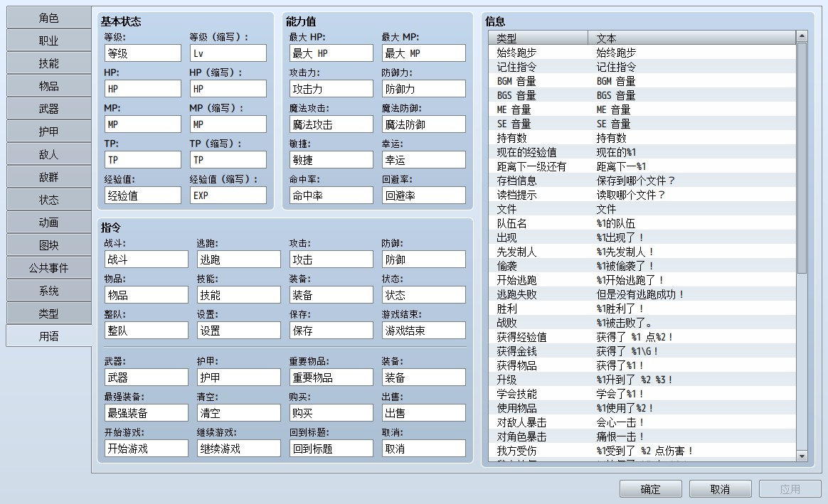The image size is (828, 504).
Task: Click the 最大 HP input field
Action: [331, 53]
